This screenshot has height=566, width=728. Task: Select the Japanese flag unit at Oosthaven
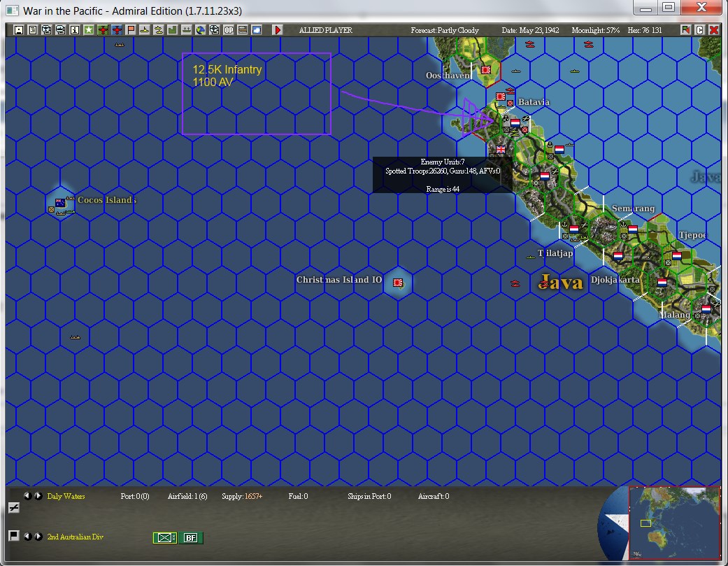coord(486,70)
